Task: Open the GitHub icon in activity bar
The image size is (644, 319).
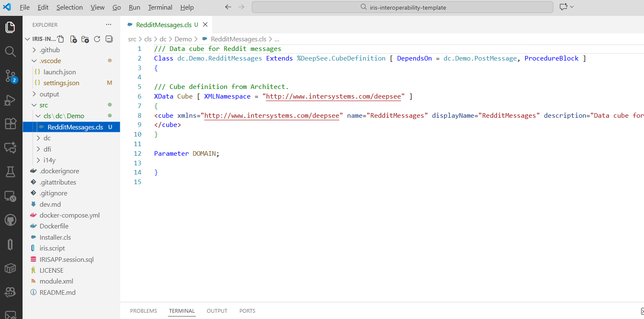Action: pos(10,220)
